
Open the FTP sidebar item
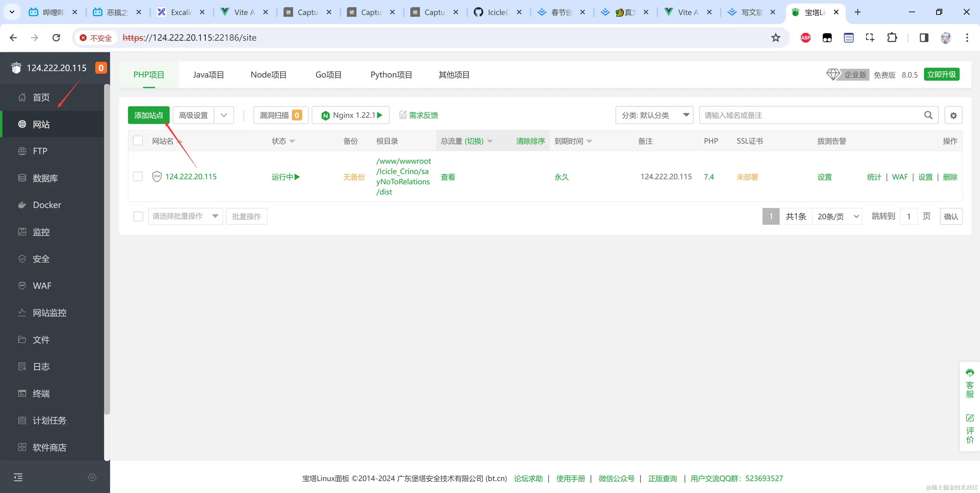click(52, 151)
